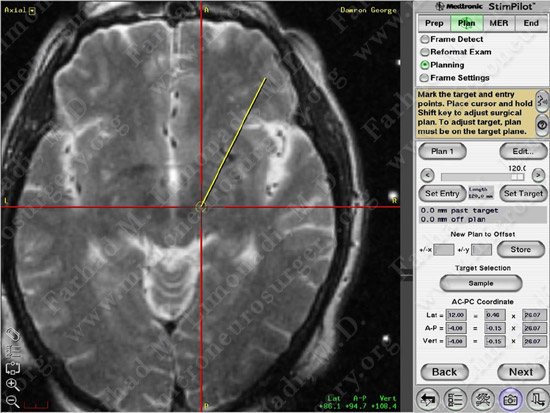Click the Lat AC-PC length field 26.07

(534, 315)
